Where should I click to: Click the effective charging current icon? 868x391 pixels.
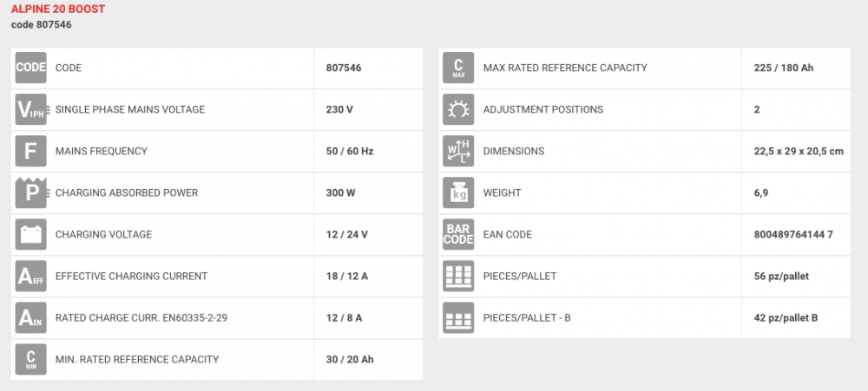[30, 276]
